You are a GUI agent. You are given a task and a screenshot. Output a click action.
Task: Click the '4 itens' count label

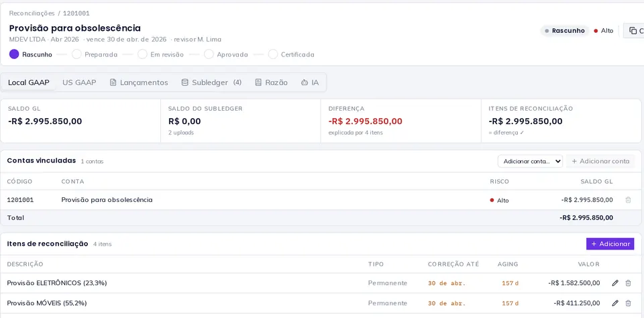click(x=102, y=244)
